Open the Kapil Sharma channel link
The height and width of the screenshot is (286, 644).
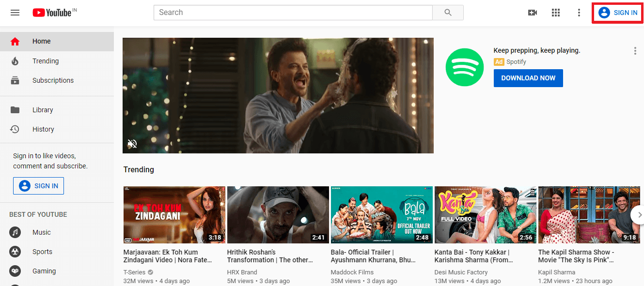[557, 272]
